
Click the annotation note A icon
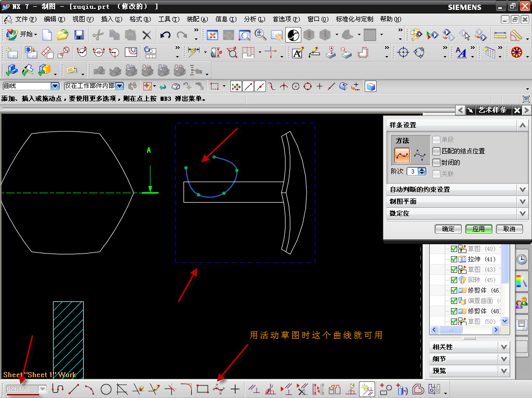click(x=298, y=52)
